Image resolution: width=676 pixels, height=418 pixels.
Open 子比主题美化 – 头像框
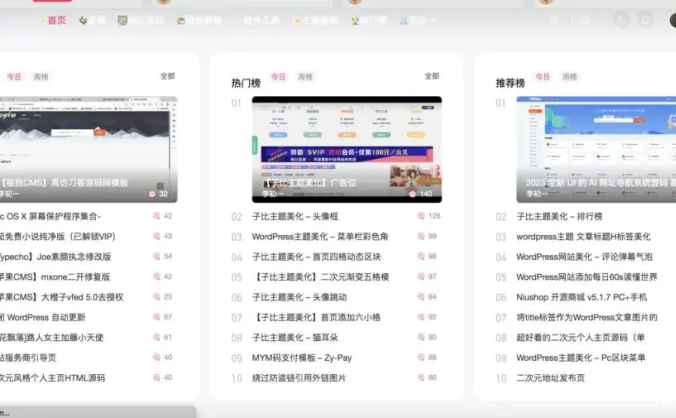295,216
